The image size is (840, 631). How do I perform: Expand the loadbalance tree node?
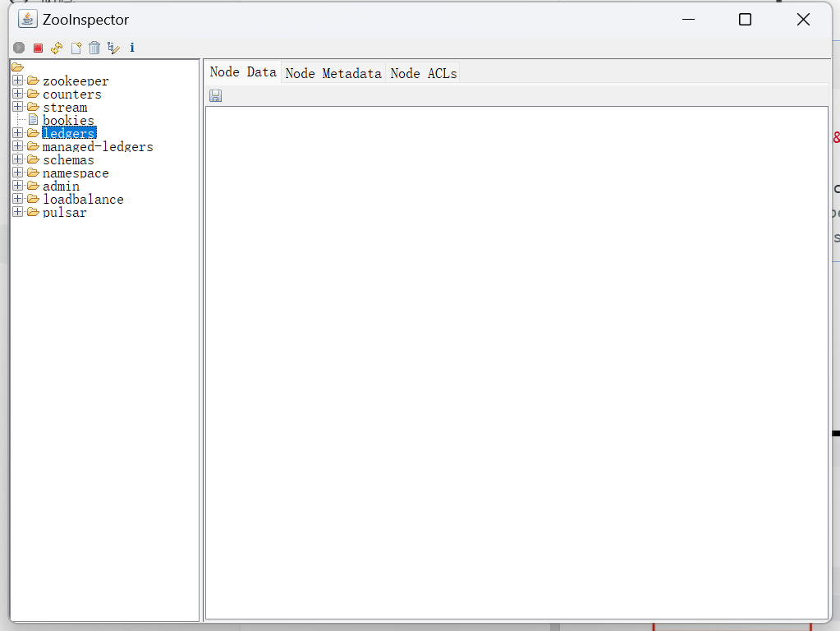(x=18, y=198)
